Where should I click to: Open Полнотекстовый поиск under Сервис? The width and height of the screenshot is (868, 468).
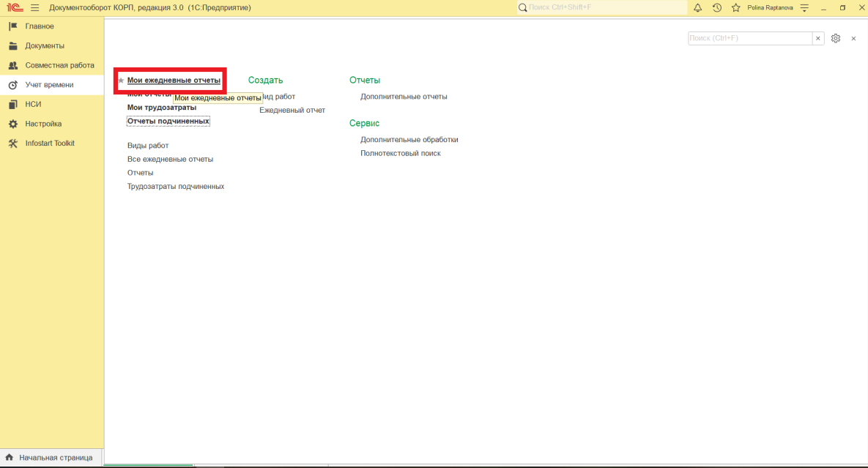point(400,154)
